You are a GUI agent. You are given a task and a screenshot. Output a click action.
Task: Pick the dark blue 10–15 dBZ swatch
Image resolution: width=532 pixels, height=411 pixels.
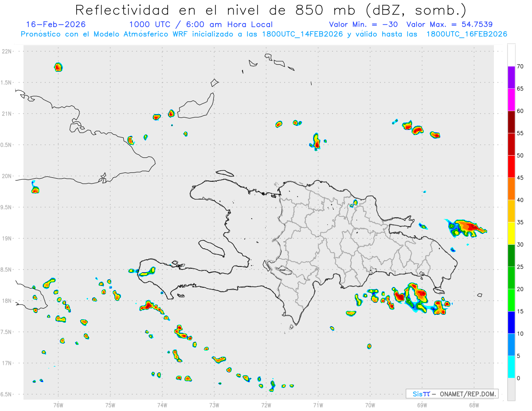(x=512, y=322)
